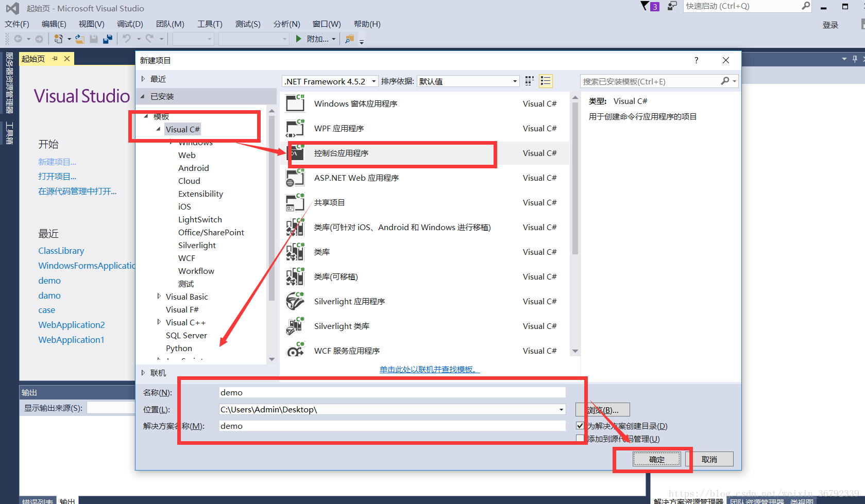Click the template list vertical scrollbar
The image size is (865, 504).
point(575,178)
